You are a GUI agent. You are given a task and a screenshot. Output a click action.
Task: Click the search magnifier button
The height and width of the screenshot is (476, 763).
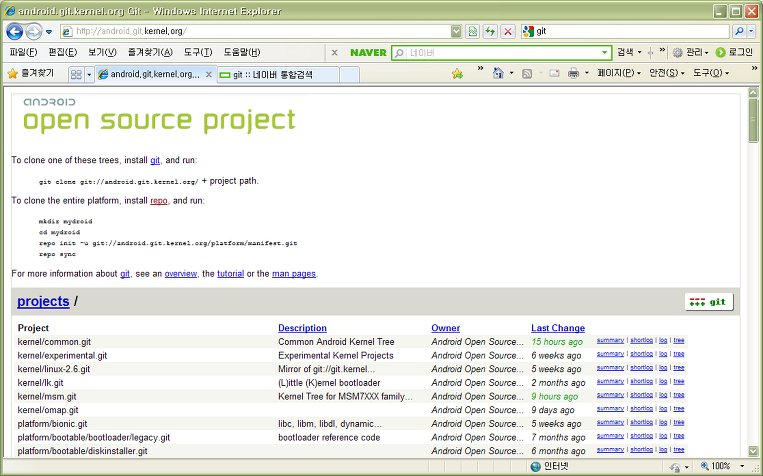click(739, 32)
